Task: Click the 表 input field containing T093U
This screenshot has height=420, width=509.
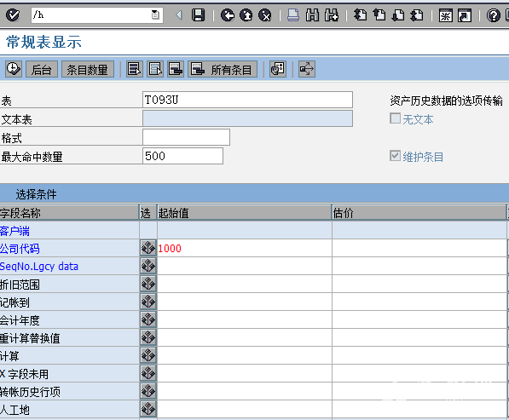Action: 248,100
